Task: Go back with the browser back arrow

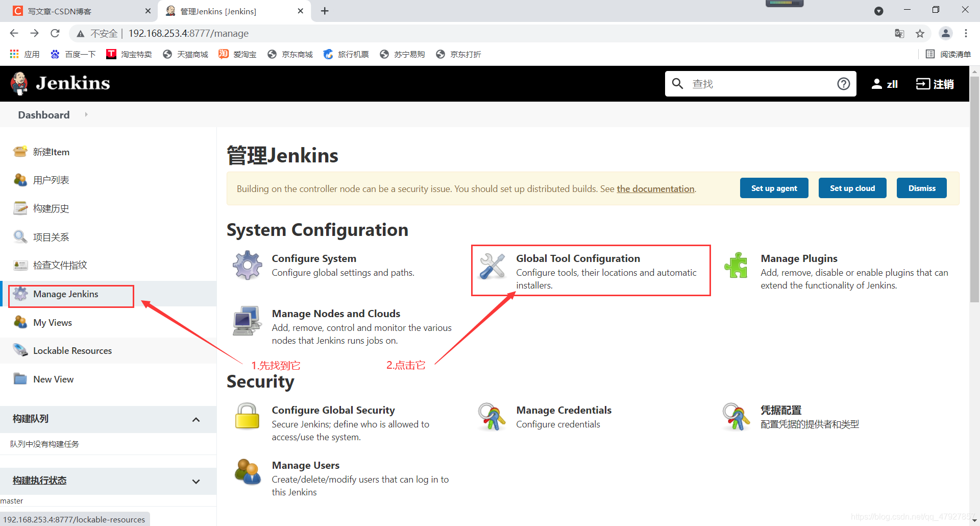Action: pos(14,33)
